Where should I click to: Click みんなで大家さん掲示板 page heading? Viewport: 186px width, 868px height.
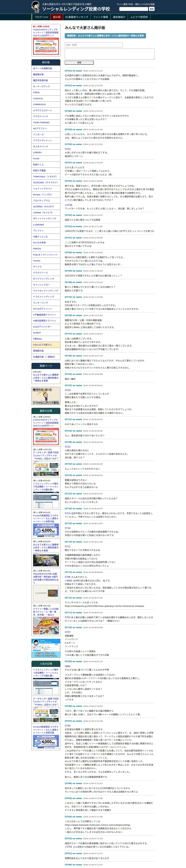tap(85, 28)
